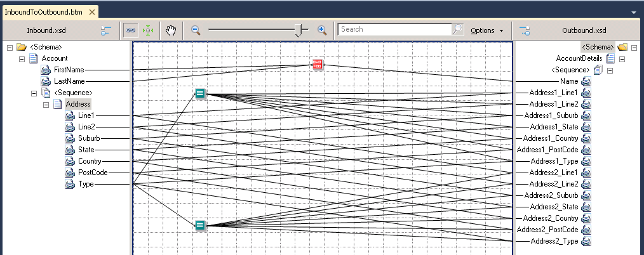Click the search magnifier icon
644x255 pixels.
coord(457,30)
